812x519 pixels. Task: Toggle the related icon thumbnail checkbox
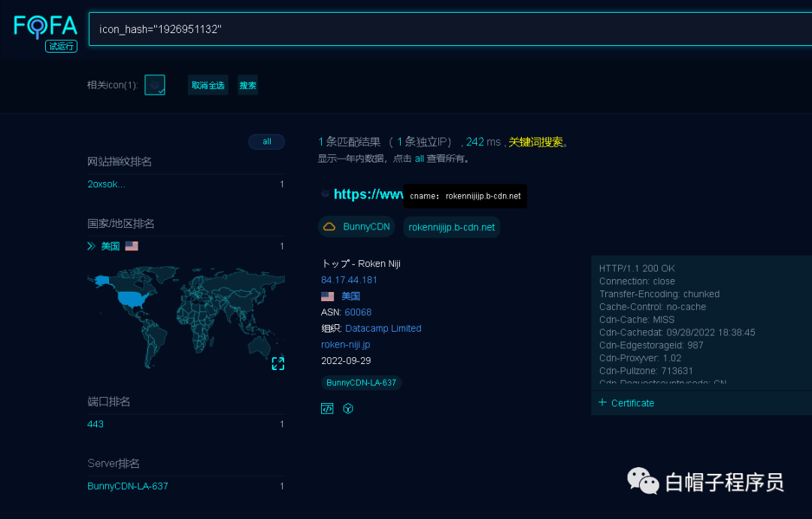pyautogui.click(x=155, y=85)
